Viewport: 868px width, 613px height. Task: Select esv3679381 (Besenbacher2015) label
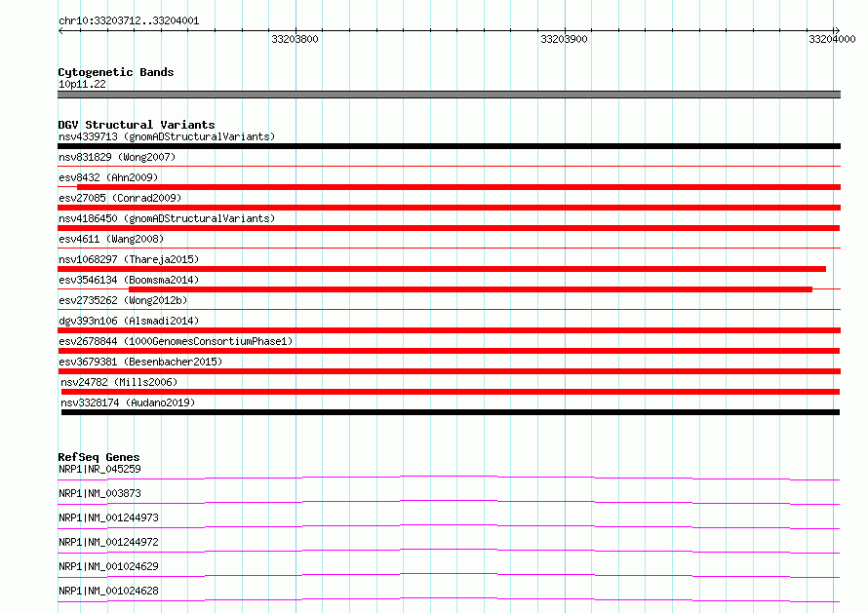pos(140,362)
